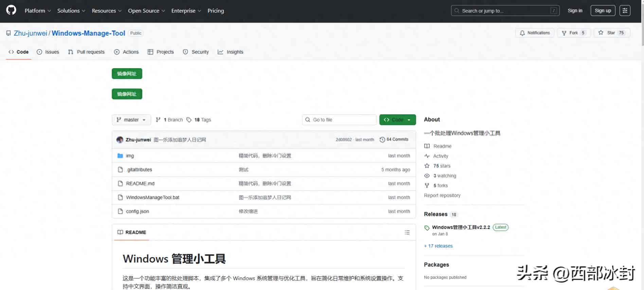Click the file icon beside README.md
The image size is (644, 290).
click(x=120, y=183)
